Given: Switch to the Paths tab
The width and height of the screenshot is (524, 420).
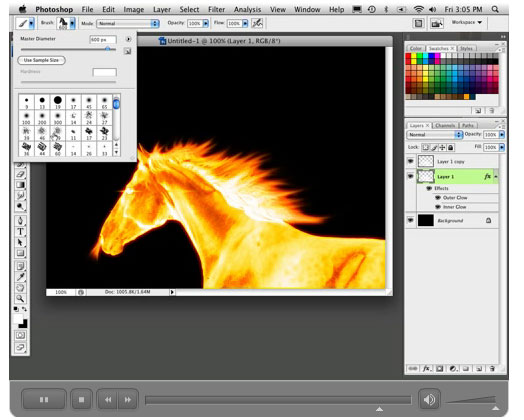Looking at the screenshot, I should 468,126.
